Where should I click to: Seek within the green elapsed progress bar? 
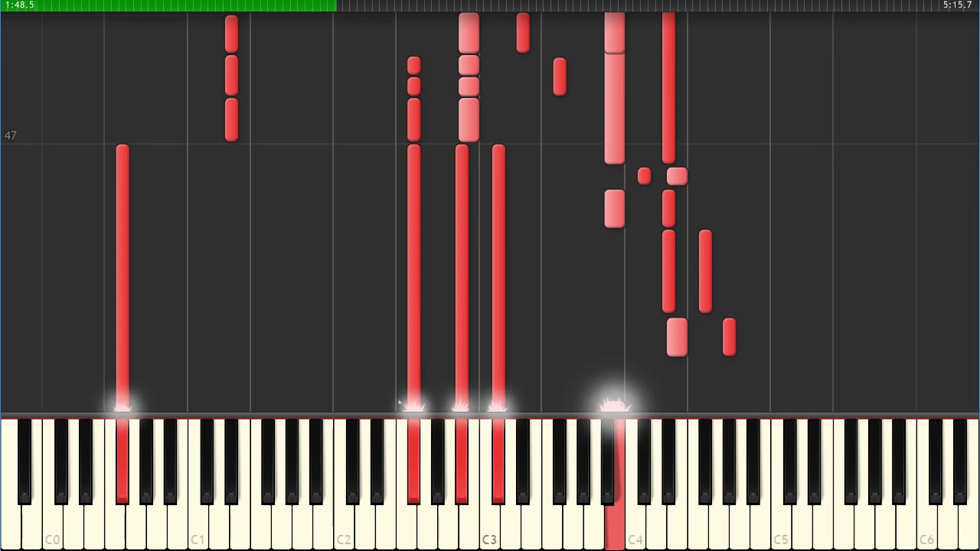[168, 5]
